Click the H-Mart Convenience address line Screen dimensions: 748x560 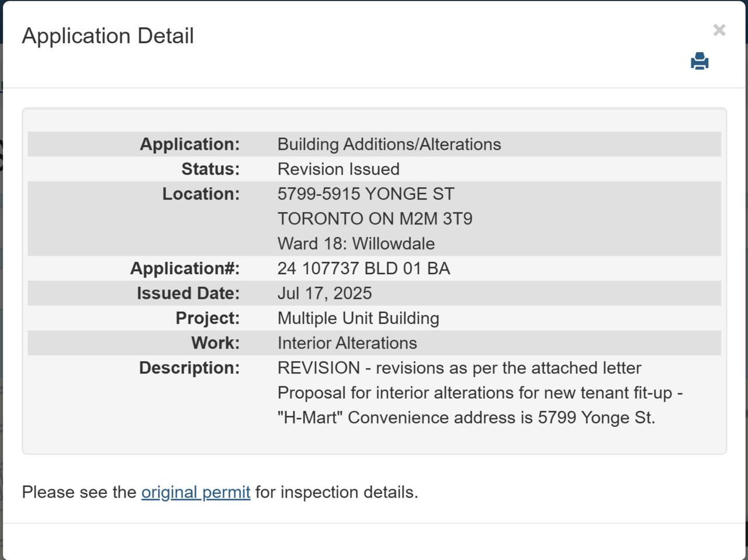click(x=466, y=417)
